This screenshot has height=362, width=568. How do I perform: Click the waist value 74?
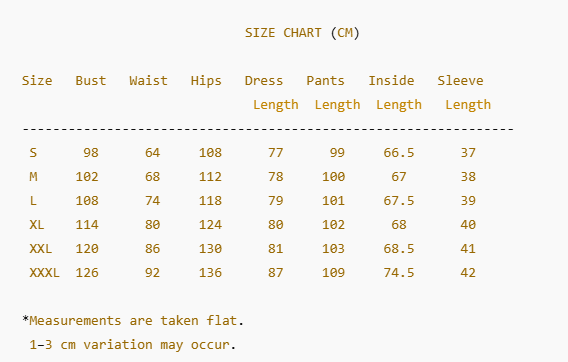(153, 201)
